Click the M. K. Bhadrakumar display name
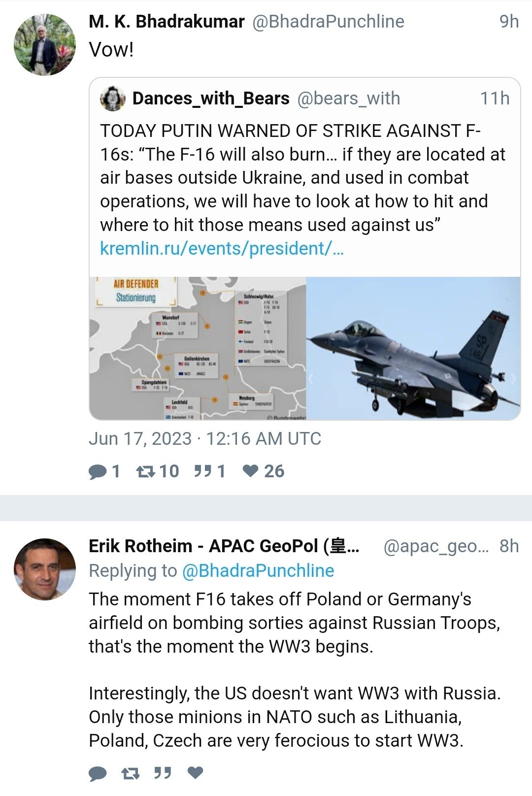Screen dimensions: 532x796 point(166,22)
